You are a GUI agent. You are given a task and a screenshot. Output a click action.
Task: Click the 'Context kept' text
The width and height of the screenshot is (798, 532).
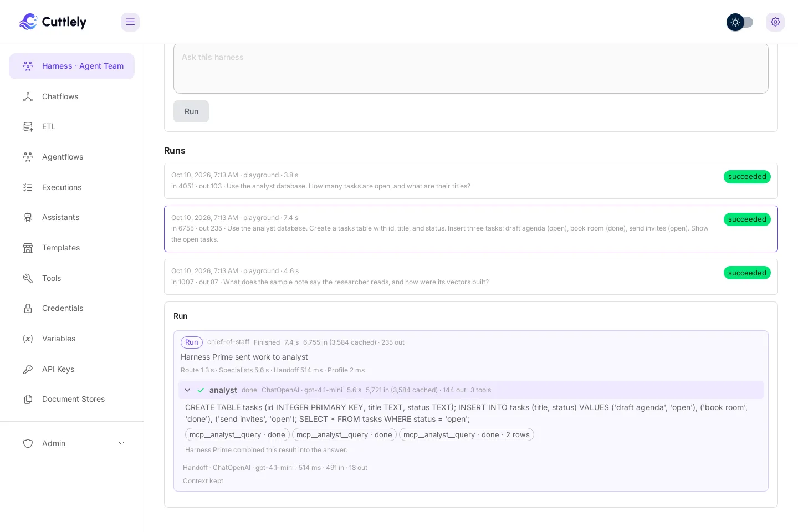(203, 481)
